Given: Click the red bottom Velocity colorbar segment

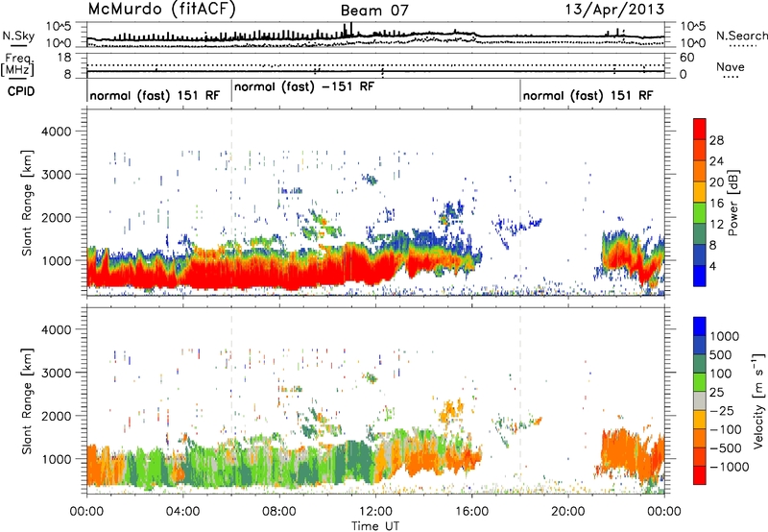Looking at the screenshot, I should click(x=700, y=475).
